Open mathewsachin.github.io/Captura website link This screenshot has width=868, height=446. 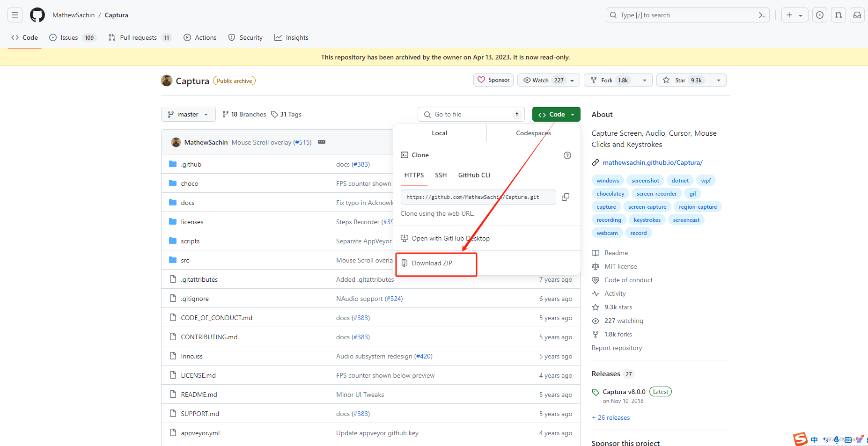(653, 162)
